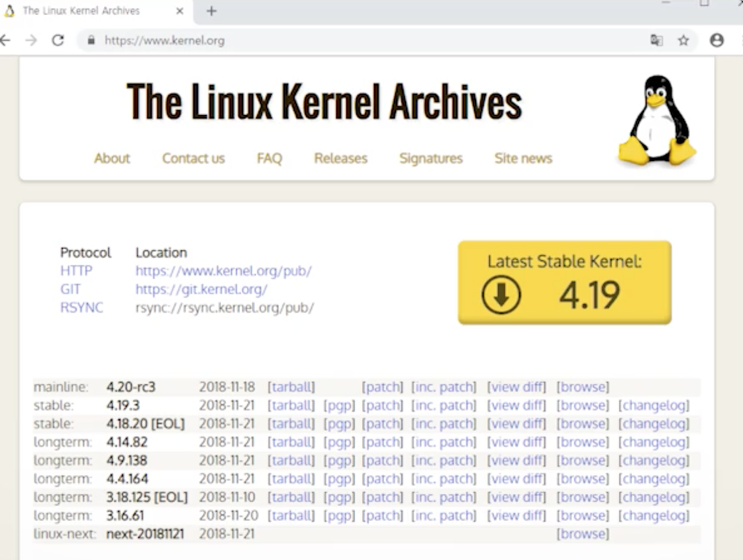Open Site news
Screen dimensions: 743x560
pyautogui.click(x=523, y=158)
